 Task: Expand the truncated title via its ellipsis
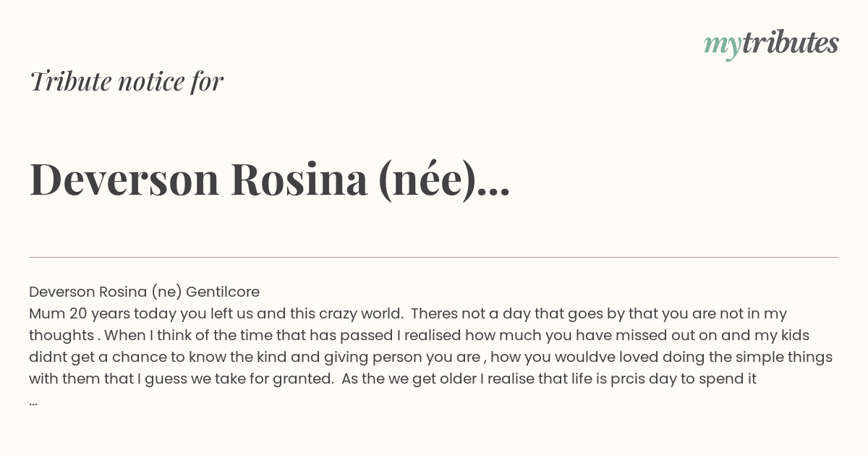(x=494, y=193)
